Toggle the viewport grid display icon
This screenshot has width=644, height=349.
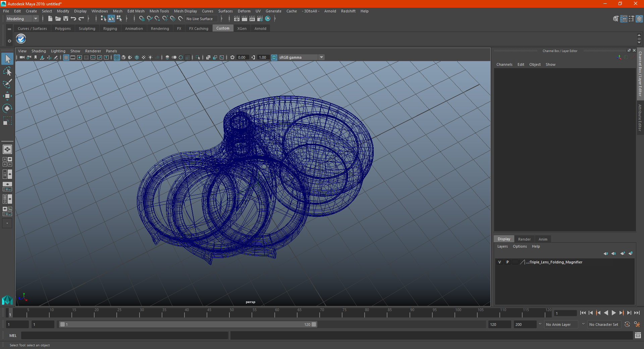66,57
